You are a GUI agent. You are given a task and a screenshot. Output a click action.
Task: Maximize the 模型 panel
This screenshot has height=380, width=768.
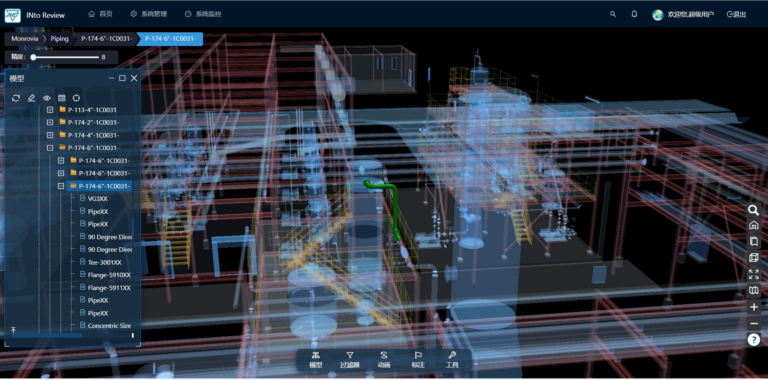tap(122, 78)
